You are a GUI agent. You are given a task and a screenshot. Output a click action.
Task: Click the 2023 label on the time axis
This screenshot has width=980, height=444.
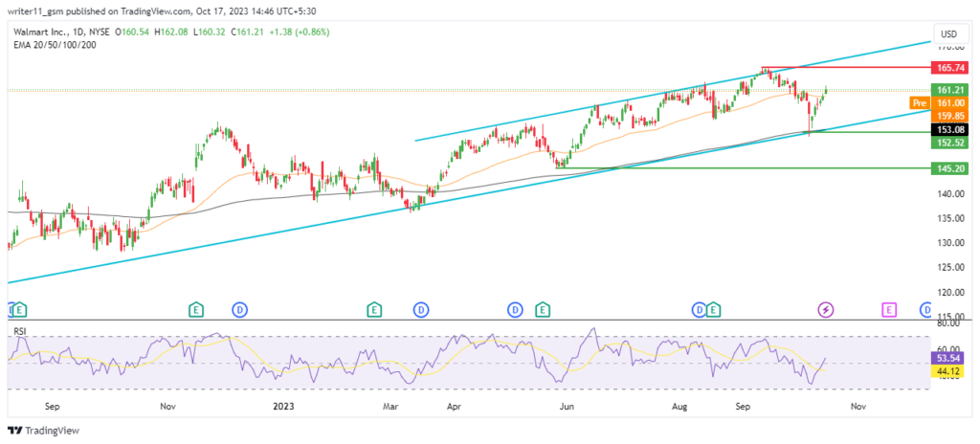284,407
